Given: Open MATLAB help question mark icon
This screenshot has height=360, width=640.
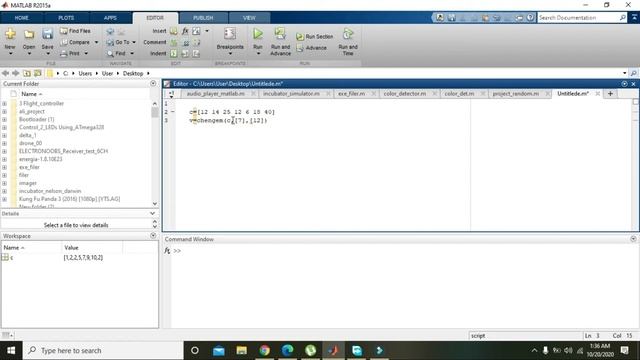Looking at the screenshot, I should click(x=530, y=18).
